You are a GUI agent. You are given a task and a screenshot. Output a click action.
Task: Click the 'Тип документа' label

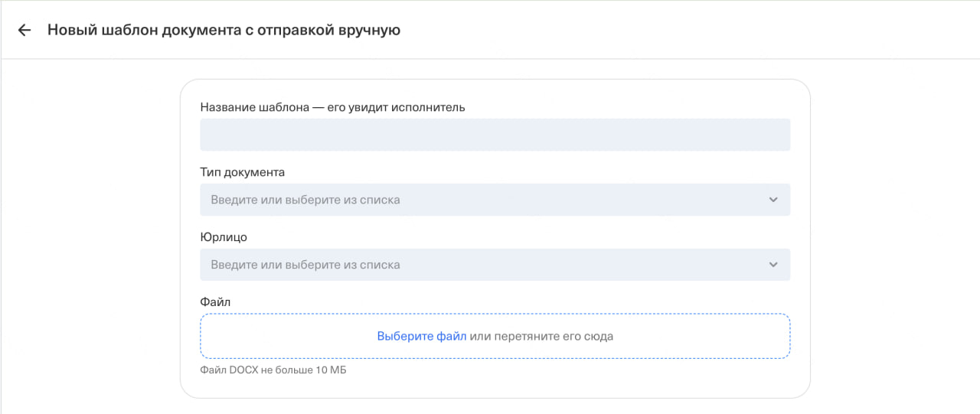coord(242,172)
